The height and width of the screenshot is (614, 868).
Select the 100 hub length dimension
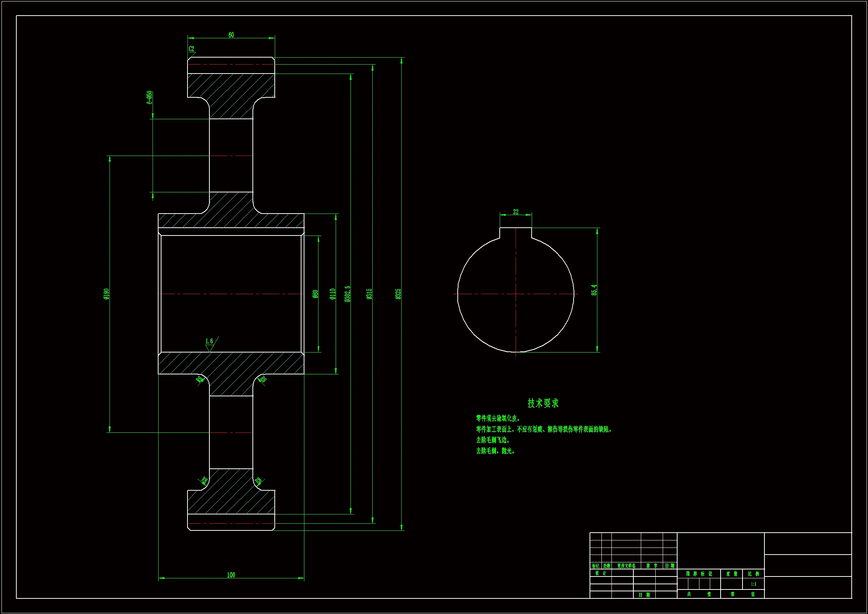tap(231, 575)
